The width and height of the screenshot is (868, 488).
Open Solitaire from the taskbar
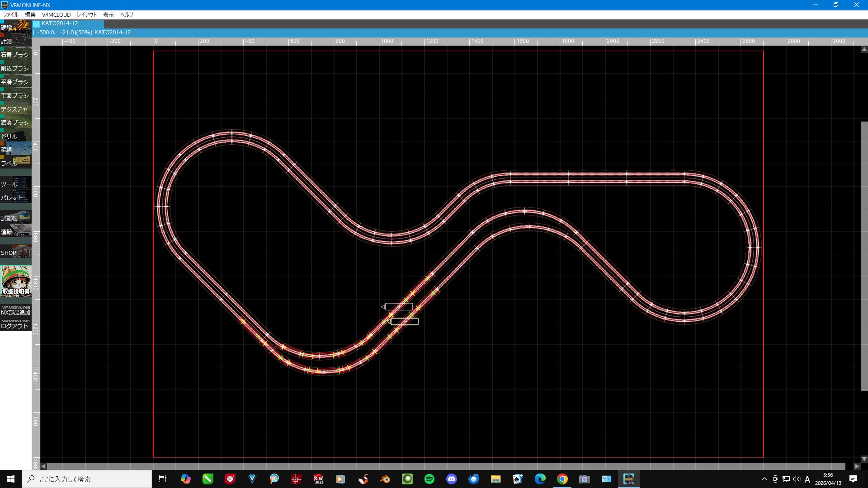point(518,479)
